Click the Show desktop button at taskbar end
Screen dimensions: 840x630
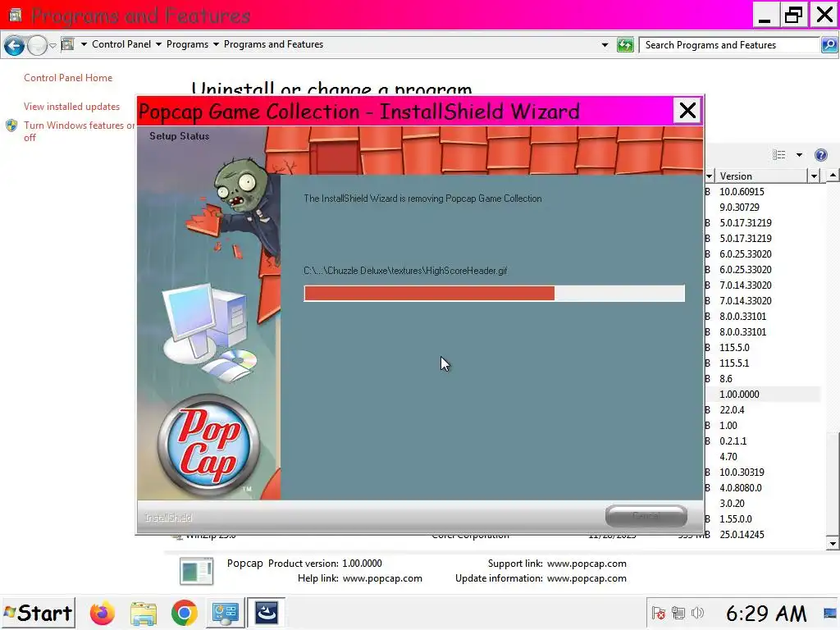pyautogui.click(x=830, y=613)
